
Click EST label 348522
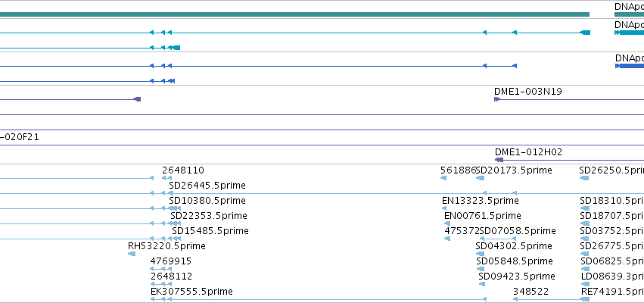tap(530, 292)
